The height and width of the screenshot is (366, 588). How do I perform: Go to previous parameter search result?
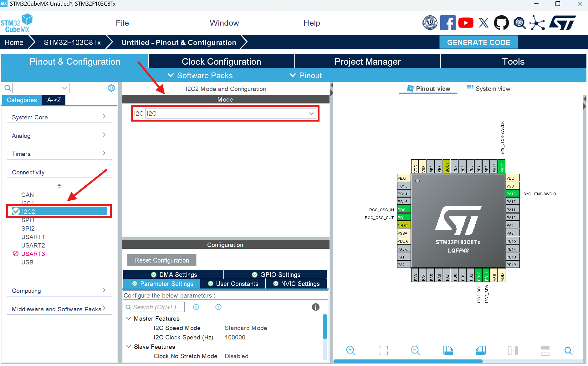click(x=196, y=307)
